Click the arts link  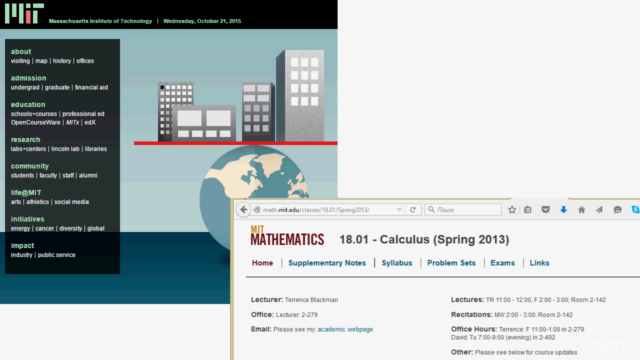tap(16, 202)
